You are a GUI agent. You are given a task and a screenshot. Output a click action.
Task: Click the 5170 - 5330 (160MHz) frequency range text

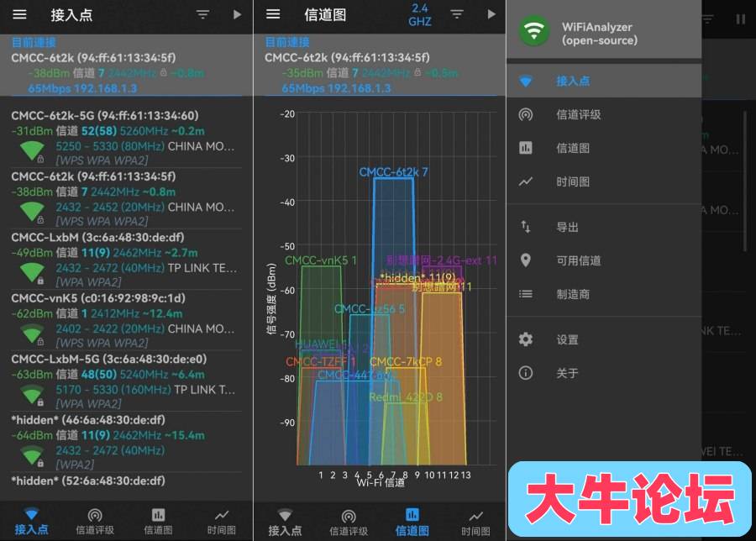click(113, 390)
